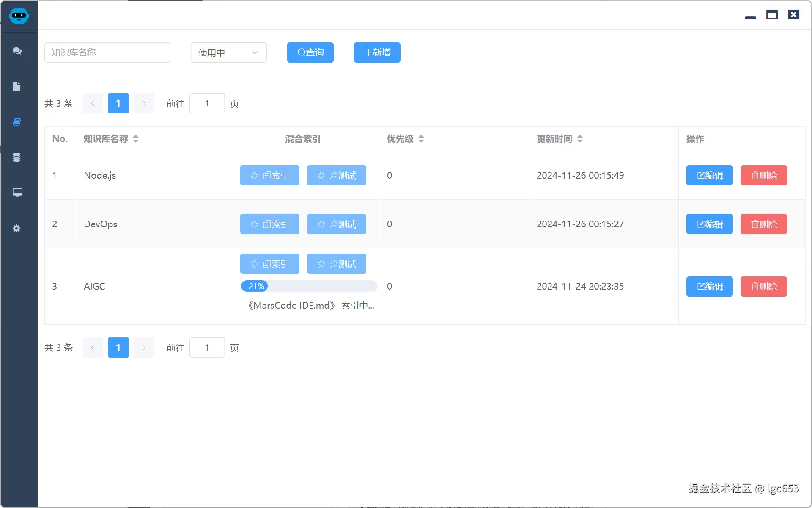Click 编辑 on the DevOps row
Viewport: 812px width, 508px height.
click(x=709, y=224)
